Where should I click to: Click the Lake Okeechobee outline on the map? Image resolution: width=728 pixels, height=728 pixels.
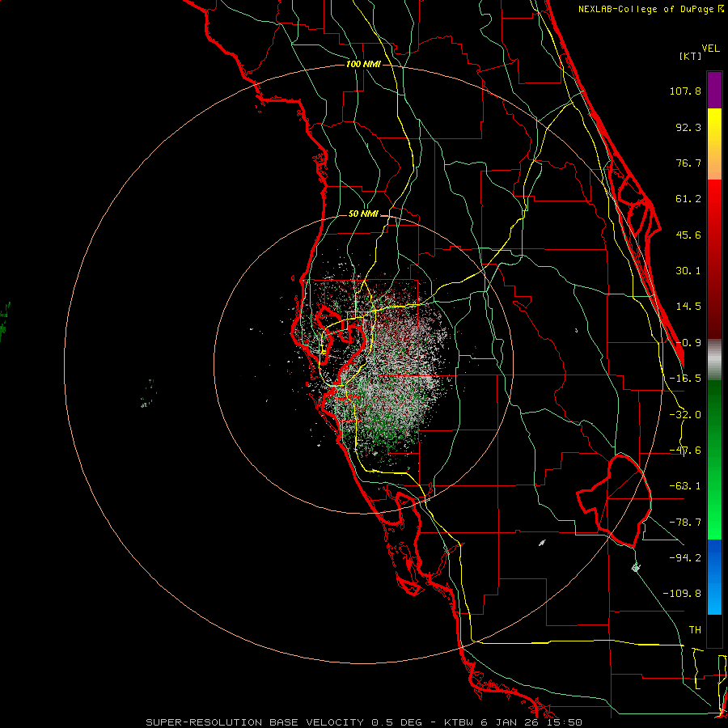[616, 500]
